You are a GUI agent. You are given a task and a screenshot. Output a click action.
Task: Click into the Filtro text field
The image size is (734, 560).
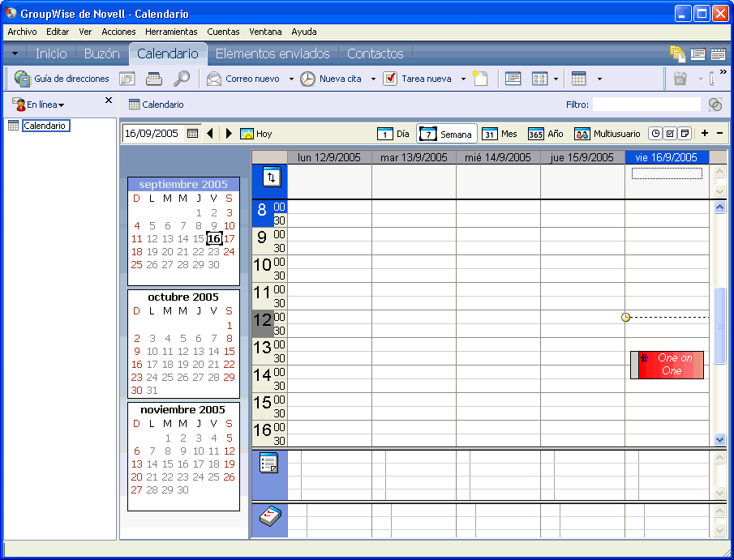tap(646, 105)
